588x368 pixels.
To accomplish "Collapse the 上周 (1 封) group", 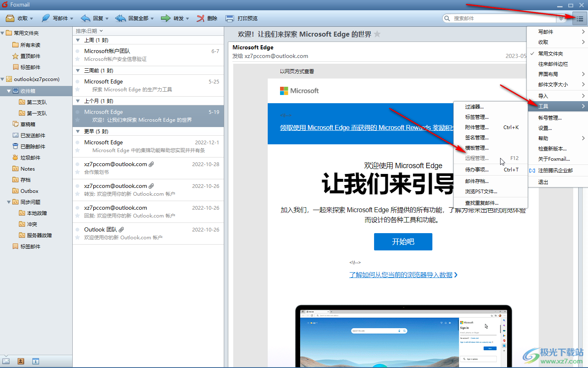I will (78, 40).
